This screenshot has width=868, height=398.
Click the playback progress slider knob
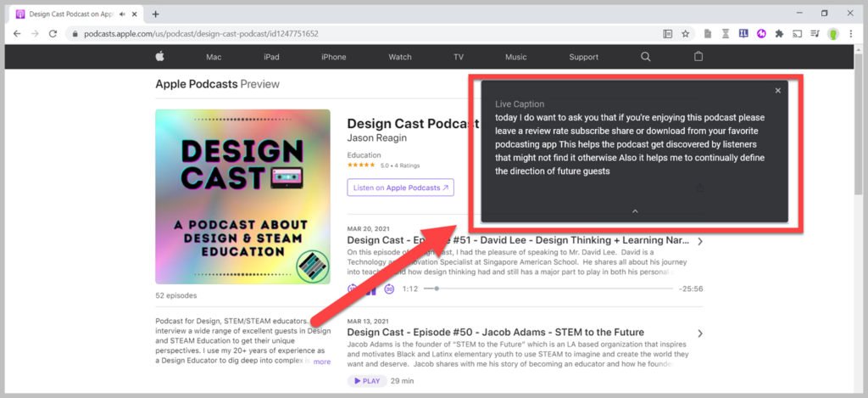click(437, 289)
